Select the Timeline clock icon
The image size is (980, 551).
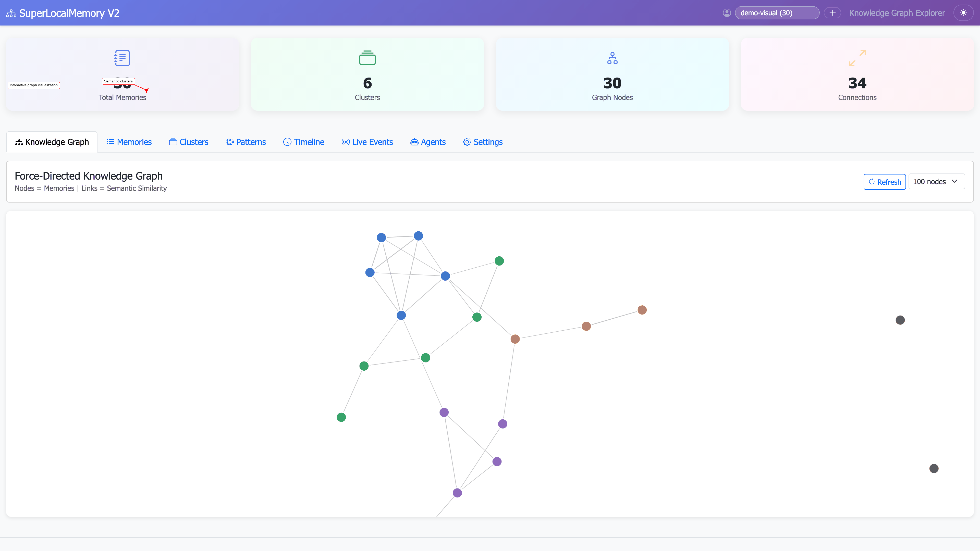tap(288, 142)
